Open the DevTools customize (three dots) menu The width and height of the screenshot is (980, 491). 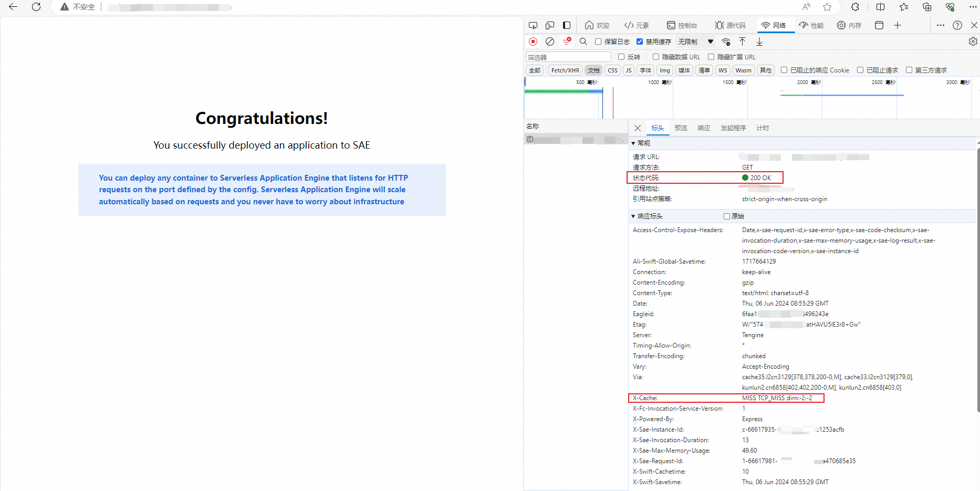(941, 25)
